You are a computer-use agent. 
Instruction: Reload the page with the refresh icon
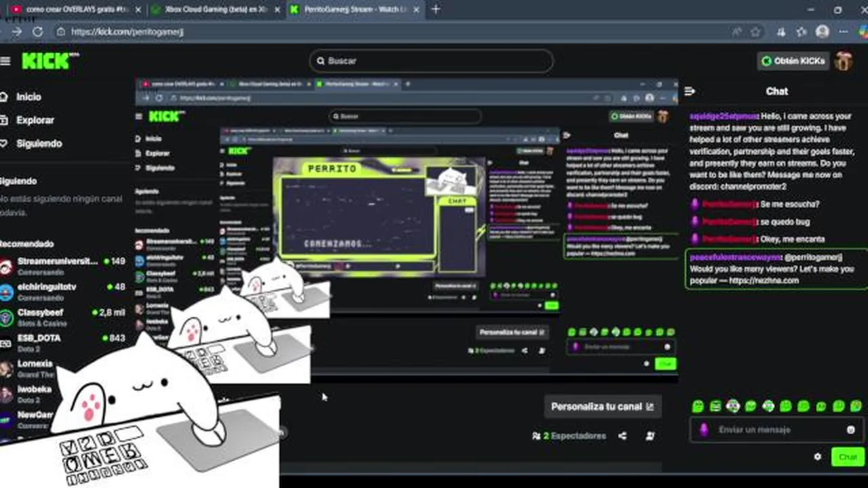(37, 32)
